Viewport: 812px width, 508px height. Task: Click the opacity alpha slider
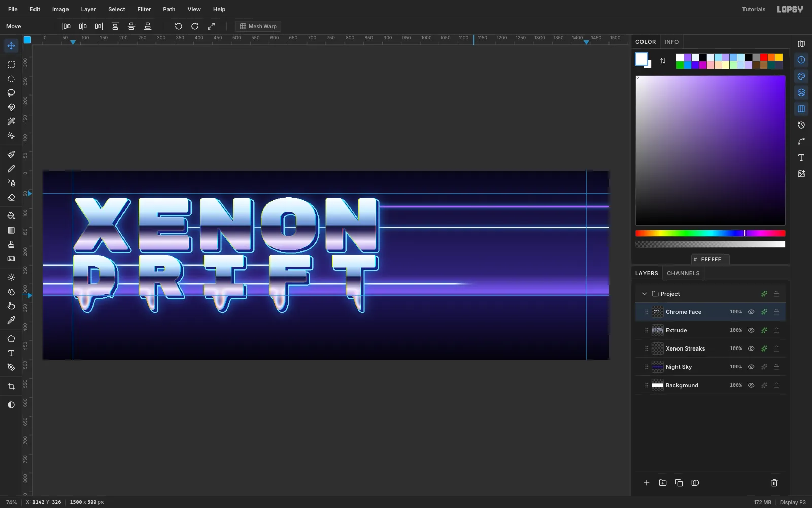coord(710,244)
